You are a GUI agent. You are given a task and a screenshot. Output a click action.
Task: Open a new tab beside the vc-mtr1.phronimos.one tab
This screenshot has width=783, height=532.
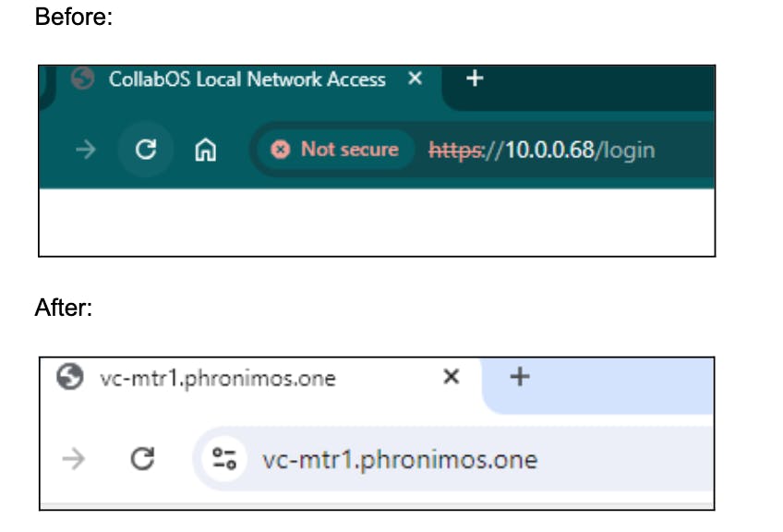coord(520,377)
